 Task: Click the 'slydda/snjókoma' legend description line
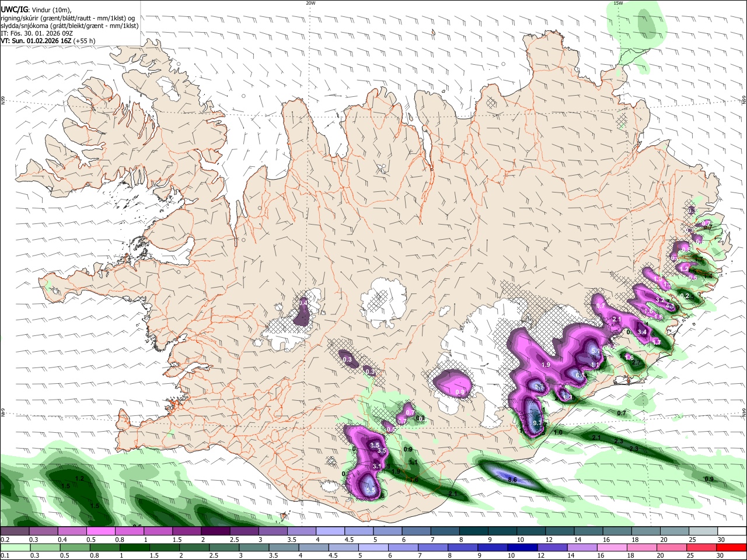pyautogui.click(x=69, y=26)
